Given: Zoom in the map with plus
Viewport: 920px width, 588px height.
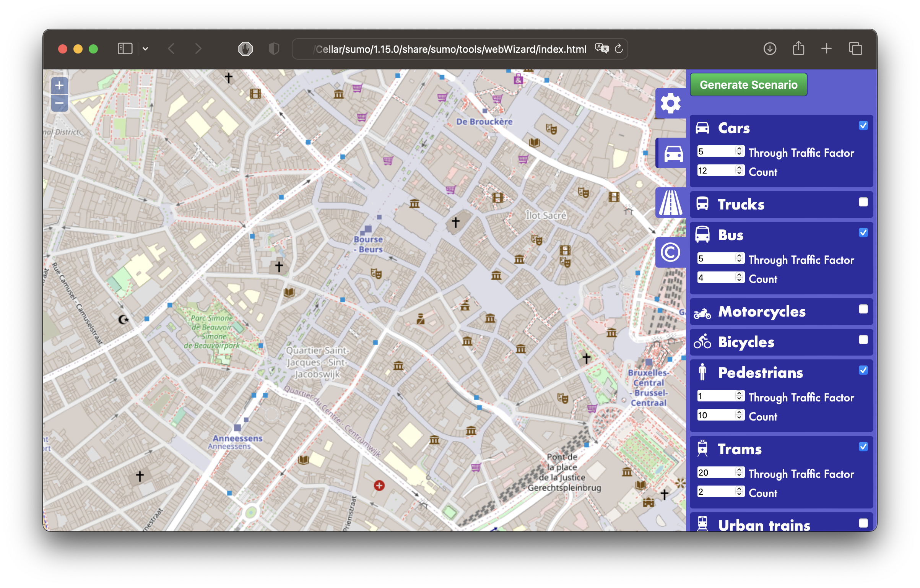Looking at the screenshot, I should click(59, 86).
